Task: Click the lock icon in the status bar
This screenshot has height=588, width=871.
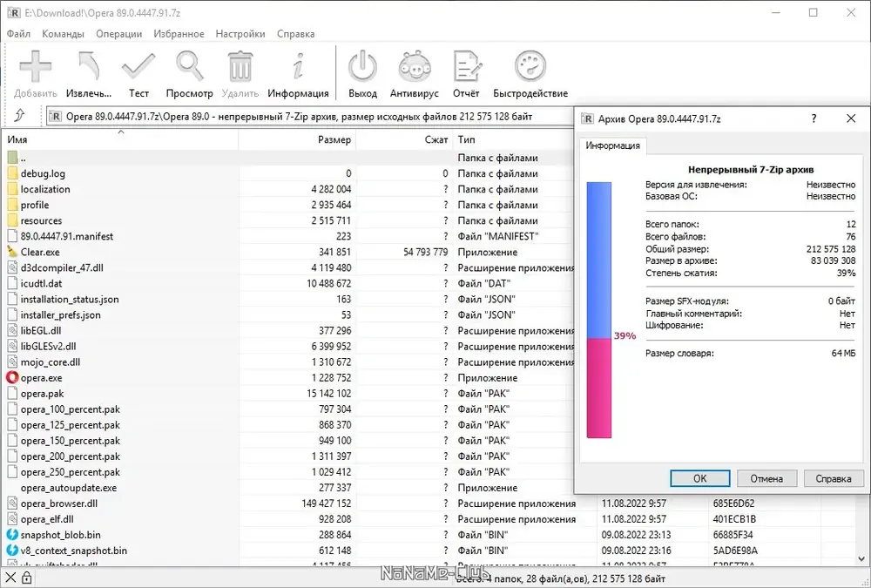Action: [x=26, y=578]
